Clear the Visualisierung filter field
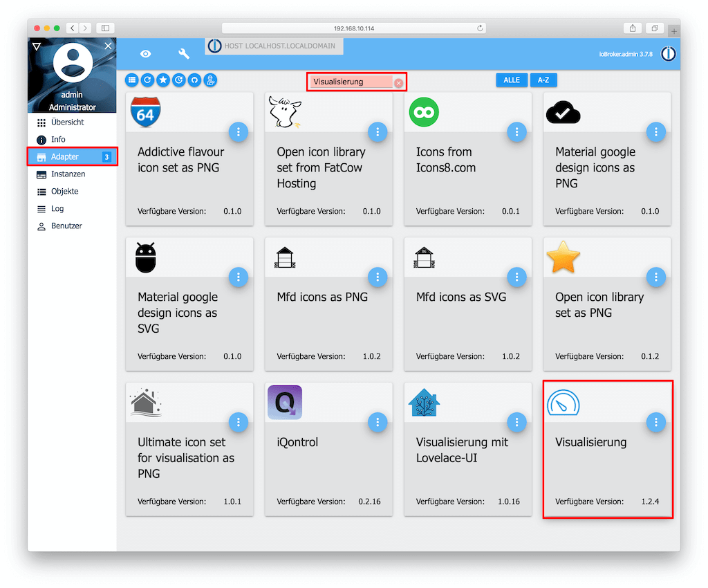 coord(398,83)
